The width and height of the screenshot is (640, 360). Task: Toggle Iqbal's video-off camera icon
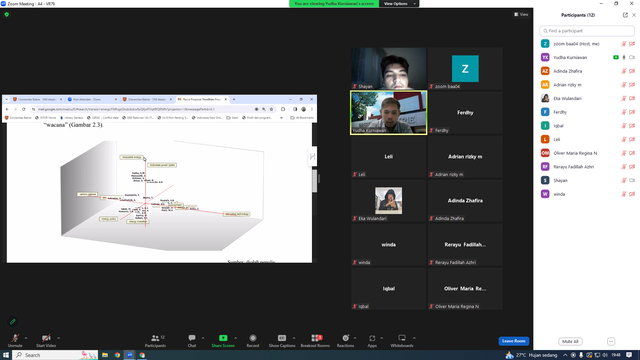click(632, 126)
